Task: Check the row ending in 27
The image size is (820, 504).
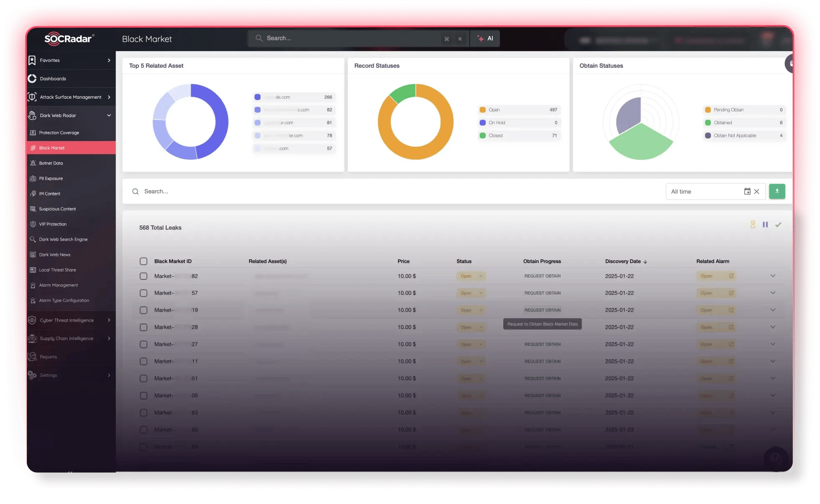Action: (x=143, y=344)
